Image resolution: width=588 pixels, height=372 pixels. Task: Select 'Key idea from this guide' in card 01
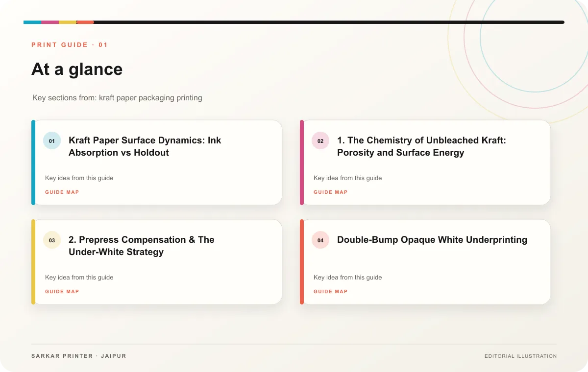79,178
